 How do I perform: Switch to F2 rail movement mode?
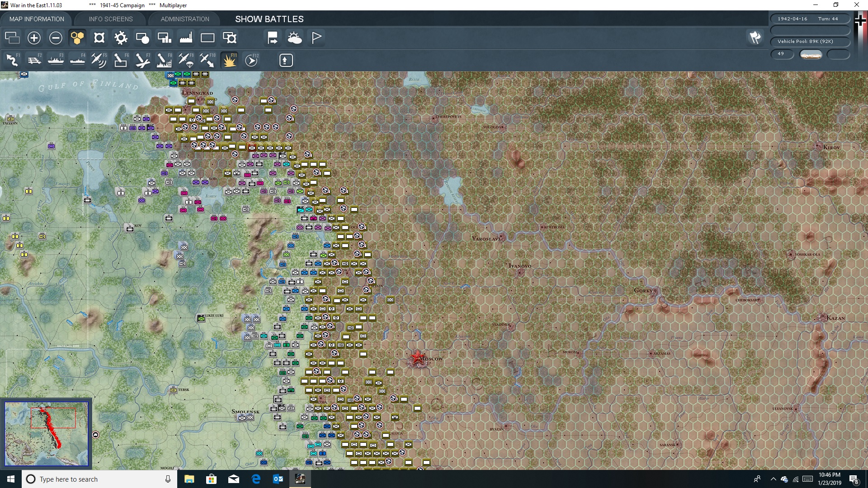[x=35, y=59]
